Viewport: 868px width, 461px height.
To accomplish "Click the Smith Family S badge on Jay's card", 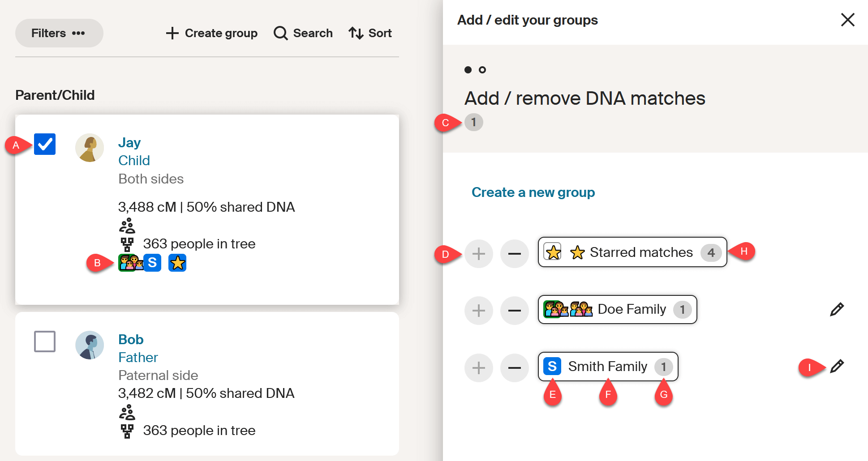I will pyautogui.click(x=153, y=263).
